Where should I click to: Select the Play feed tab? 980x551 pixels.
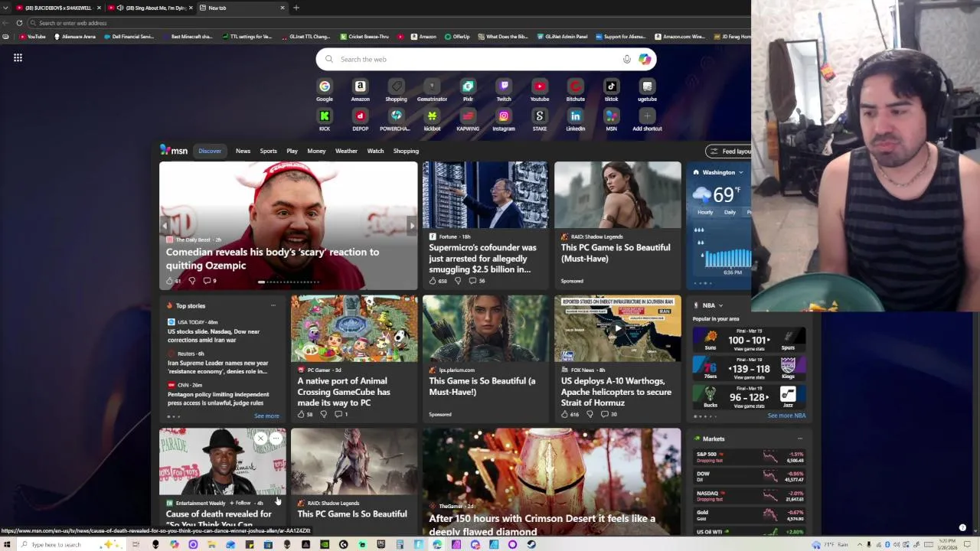tap(292, 151)
